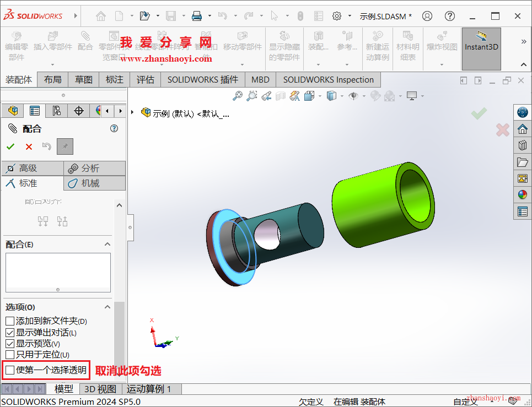
Task: Check 添加到新文件夹 option
Action: click(10, 321)
